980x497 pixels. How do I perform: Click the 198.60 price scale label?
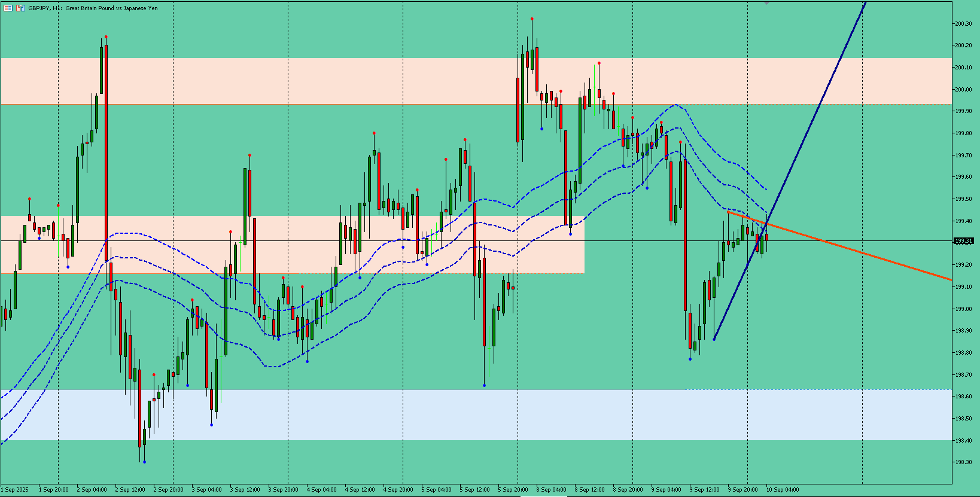(x=963, y=397)
